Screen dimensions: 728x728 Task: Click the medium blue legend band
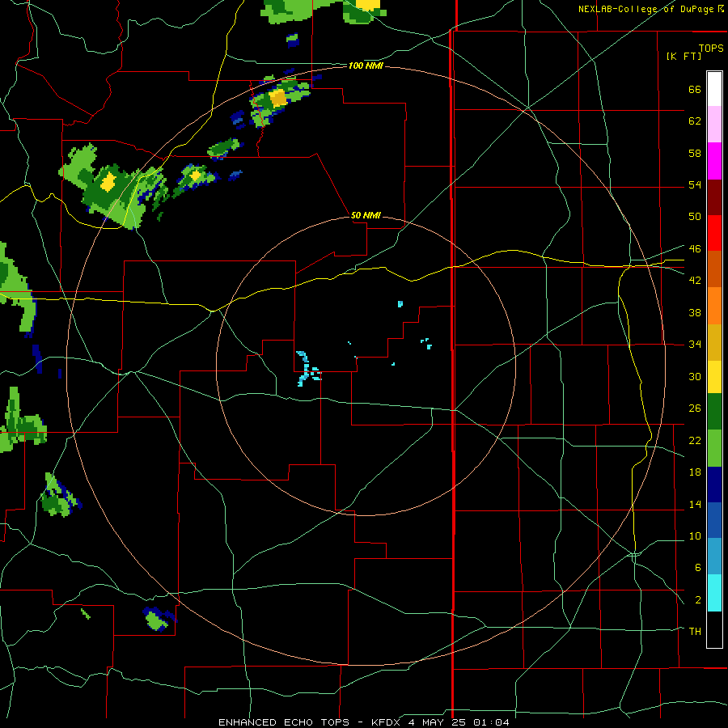[x=714, y=520]
